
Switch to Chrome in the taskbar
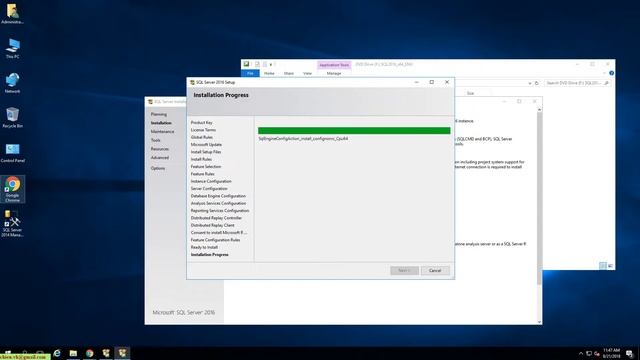click(x=89, y=353)
